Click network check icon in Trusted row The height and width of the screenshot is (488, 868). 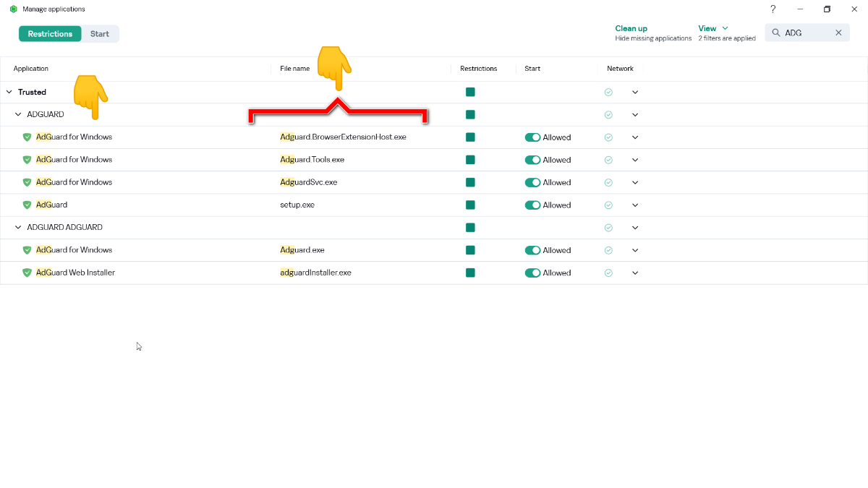(608, 93)
